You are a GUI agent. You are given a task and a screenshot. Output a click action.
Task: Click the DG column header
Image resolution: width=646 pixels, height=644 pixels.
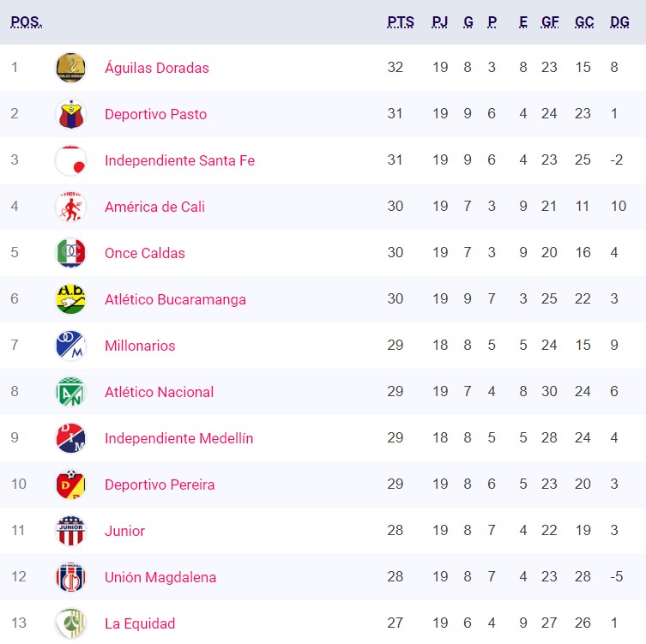point(619,21)
